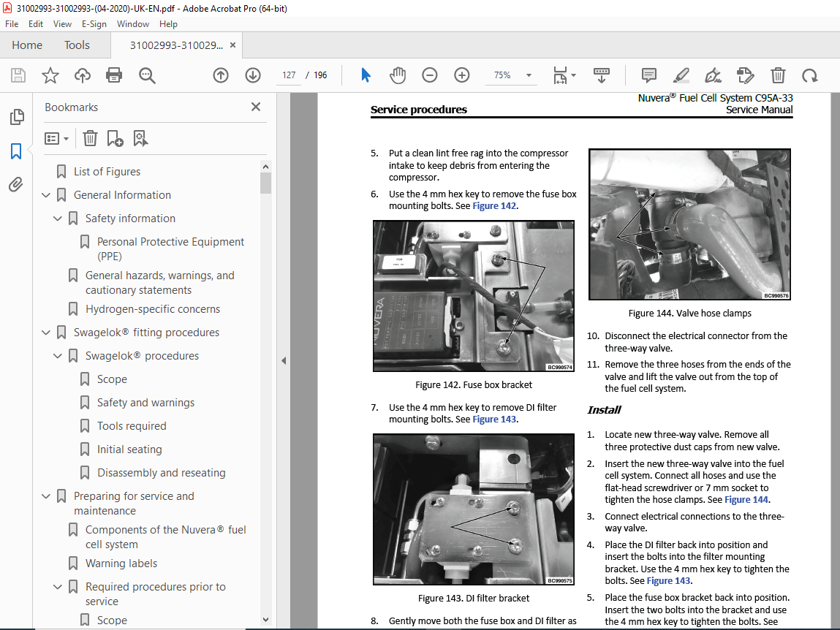Enable scrolling mode keyboard icon

(x=602, y=75)
